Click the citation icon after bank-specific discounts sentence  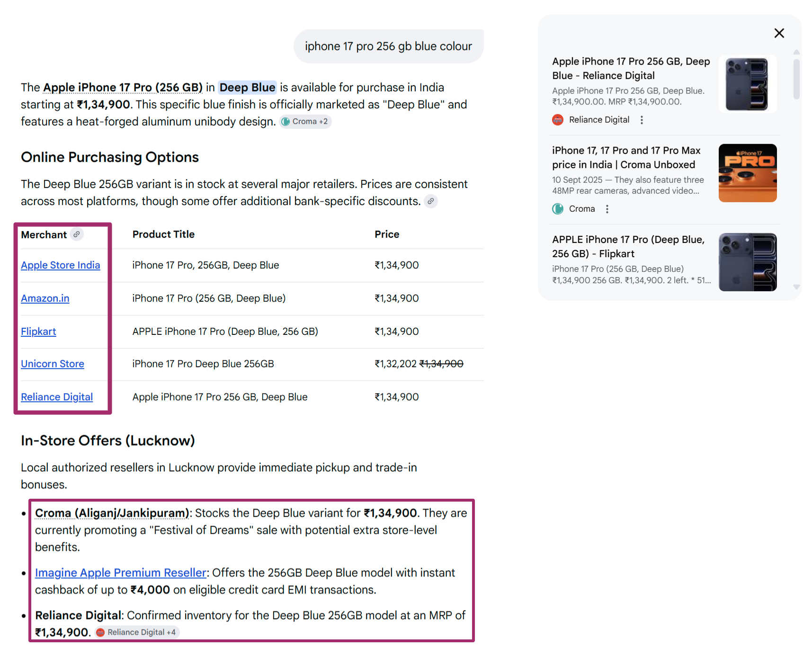[431, 201]
